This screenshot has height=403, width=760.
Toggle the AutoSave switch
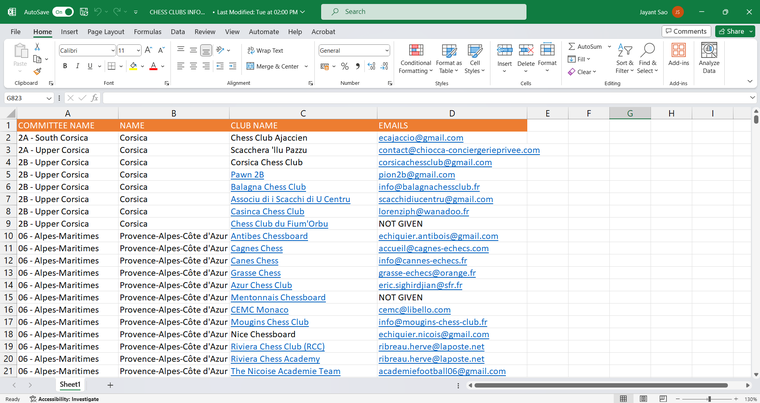tap(63, 12)
